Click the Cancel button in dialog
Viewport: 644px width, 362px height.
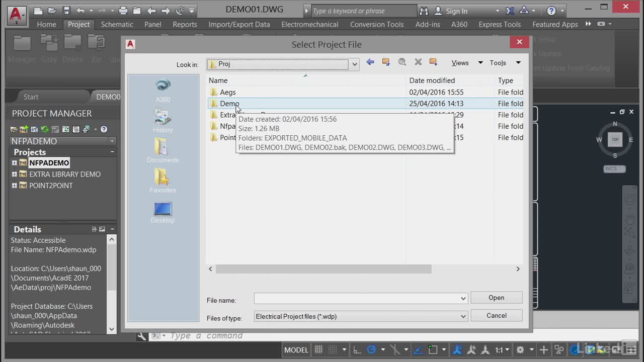496,316
